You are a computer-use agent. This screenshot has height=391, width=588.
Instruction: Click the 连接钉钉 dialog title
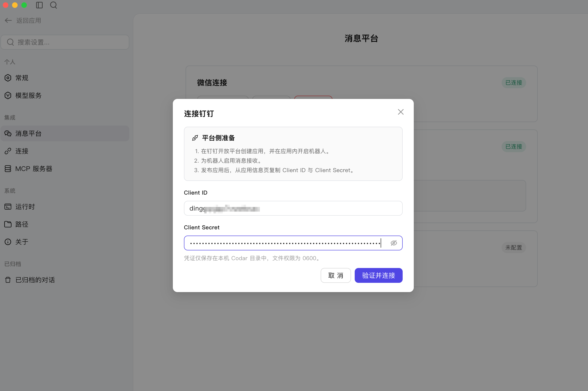199,114
